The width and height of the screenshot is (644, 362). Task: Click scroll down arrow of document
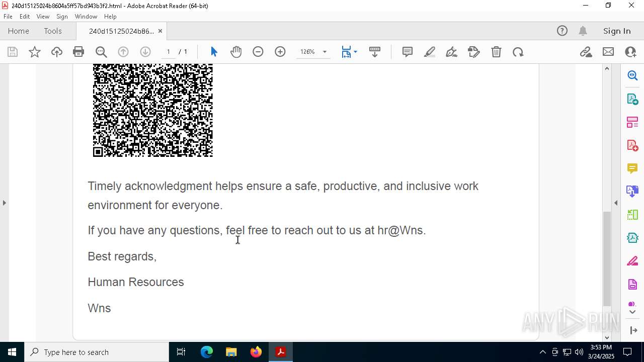[607, 337]
